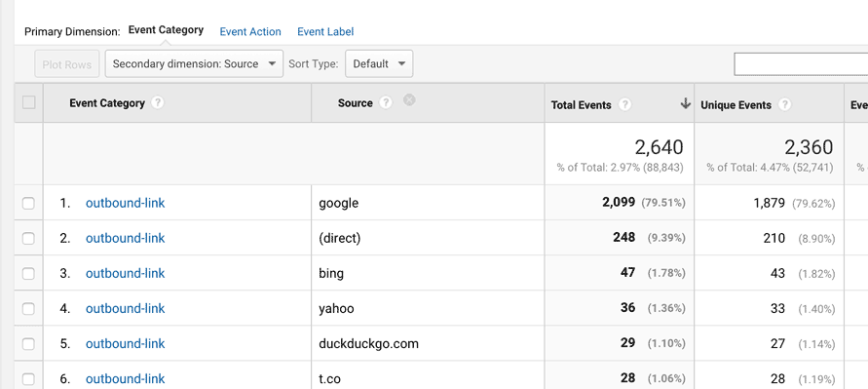Remove the Source secondary dimension with X icon
The width and height of the screenshot is (868, 389).
coord(409,99)
